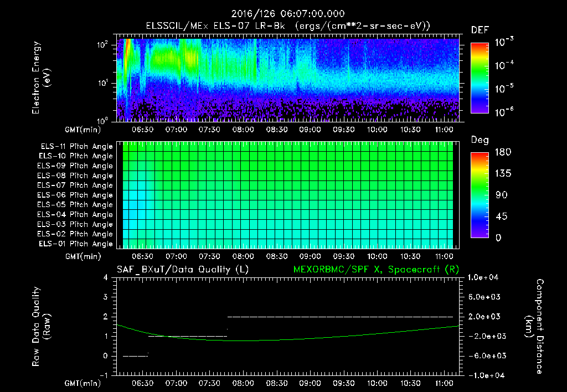This screenshot has width=567, height=392.
Task: Click the 45 degree scale value
Action: pyautogui.click(x=503, y=216)
